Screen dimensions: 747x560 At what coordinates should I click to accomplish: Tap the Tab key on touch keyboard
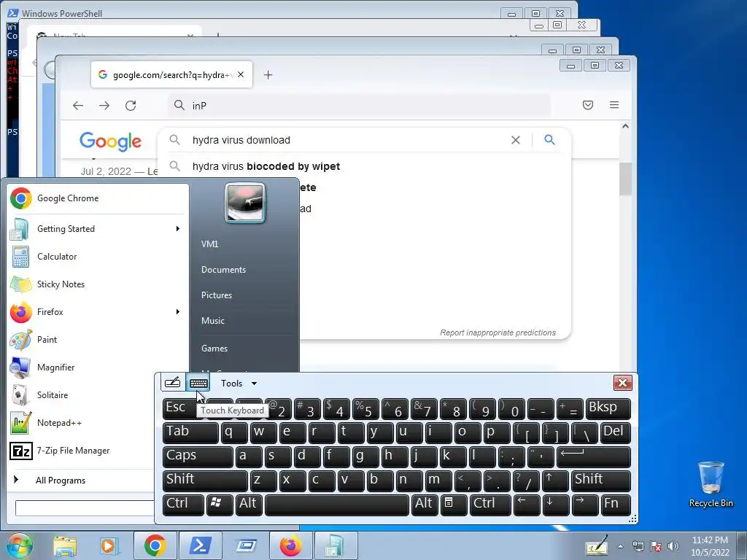point(190,432)
